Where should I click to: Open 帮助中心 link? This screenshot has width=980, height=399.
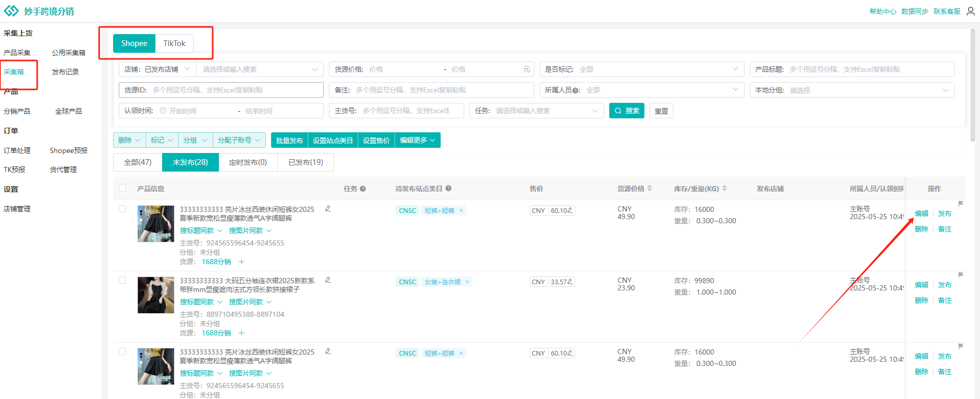(x=883, y=11)
